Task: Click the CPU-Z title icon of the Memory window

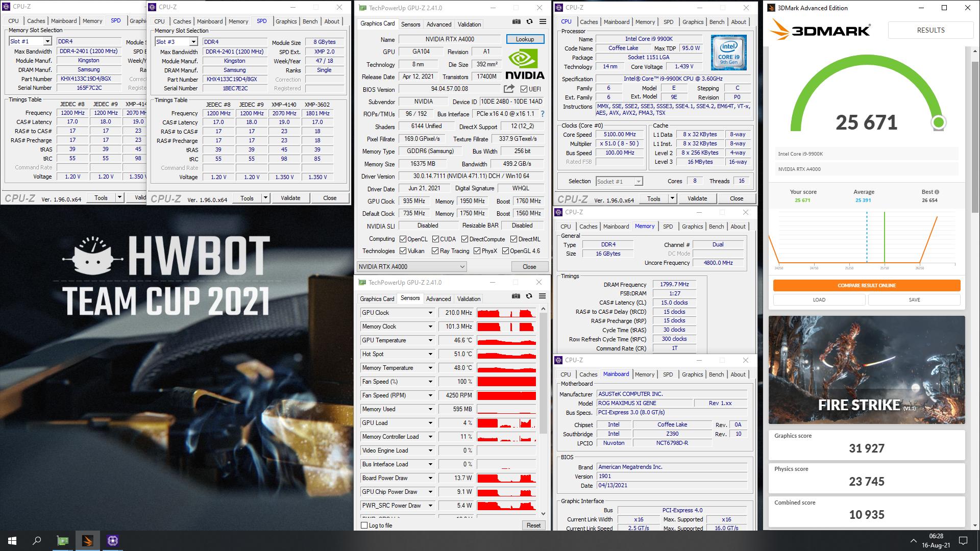Action: click(x=559, y=212)
